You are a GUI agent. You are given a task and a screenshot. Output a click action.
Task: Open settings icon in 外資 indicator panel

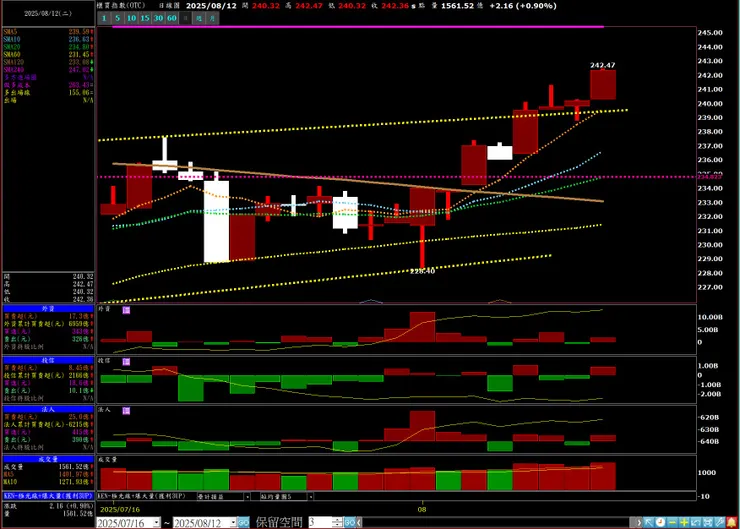126,310
